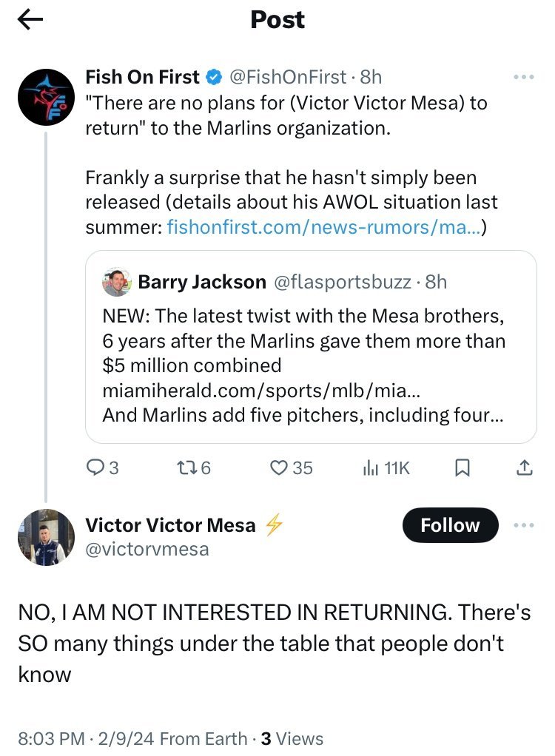Click Fish On First verified badge
The width and height of the screenshot is (555, 756).
coord(213,77)
